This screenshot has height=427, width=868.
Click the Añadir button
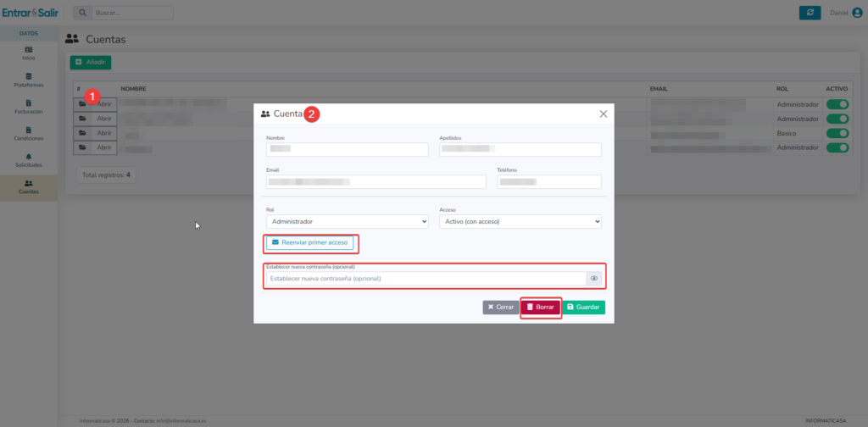tap(90, 63)
